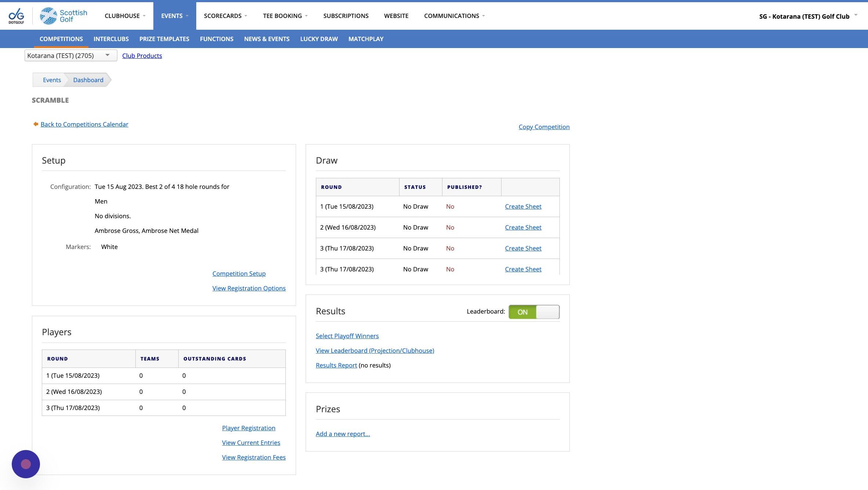
Task: Open the Communications dropdown menu
Action: (454, 16)
